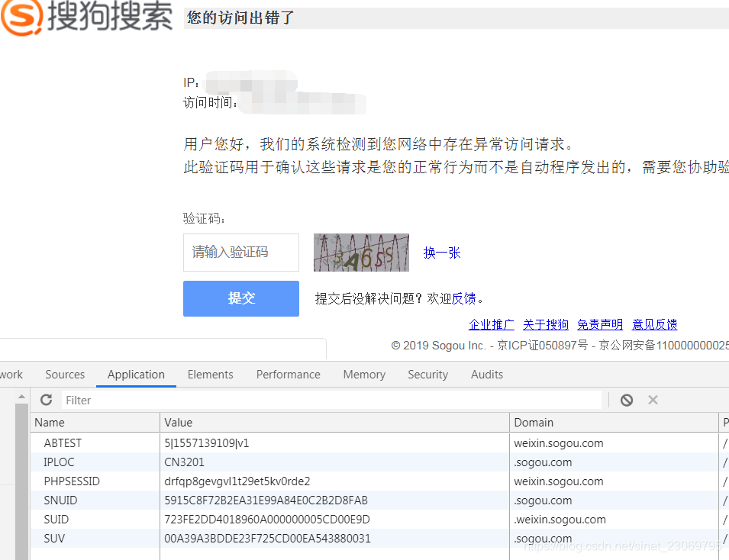Switch to the Performance tab
Viewport: 729px width, 560px height.
289,375
